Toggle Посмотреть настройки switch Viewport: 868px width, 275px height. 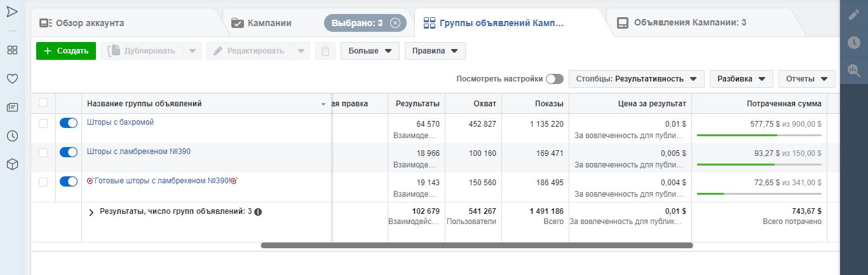pos(555,79)
